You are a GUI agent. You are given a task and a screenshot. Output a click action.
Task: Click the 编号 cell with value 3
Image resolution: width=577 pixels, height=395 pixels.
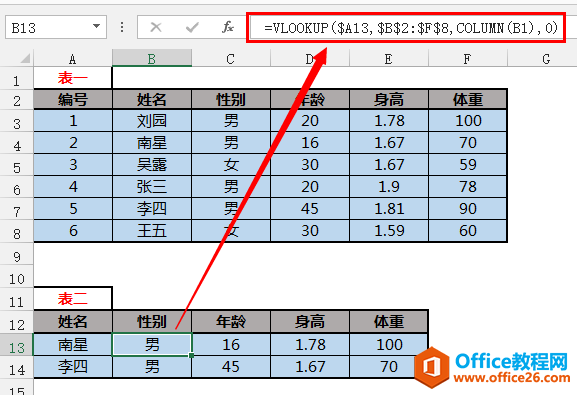[x=73, y=165]
